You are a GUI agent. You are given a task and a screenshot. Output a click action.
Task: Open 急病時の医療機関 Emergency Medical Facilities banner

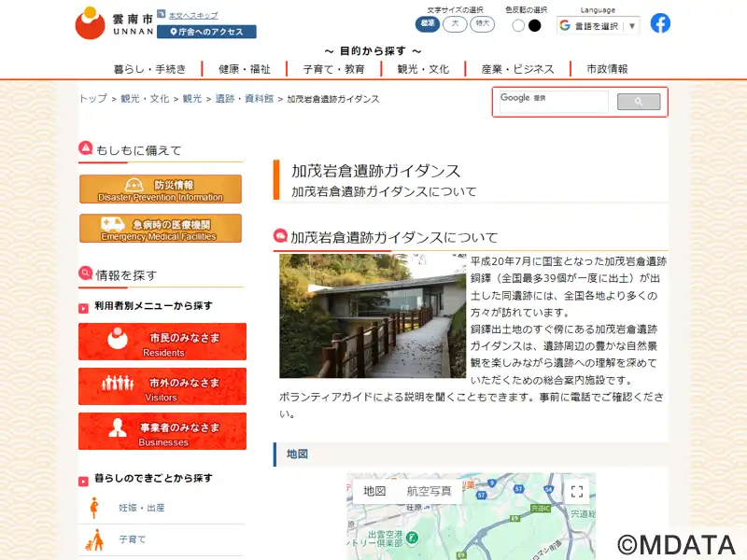161,228
